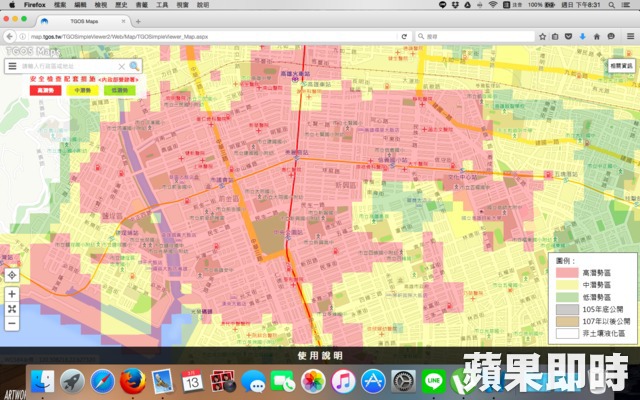Zoom out of the map
The height and width of the screenshot is (400, 640).
pyautogui.click(x=12, y=324)
